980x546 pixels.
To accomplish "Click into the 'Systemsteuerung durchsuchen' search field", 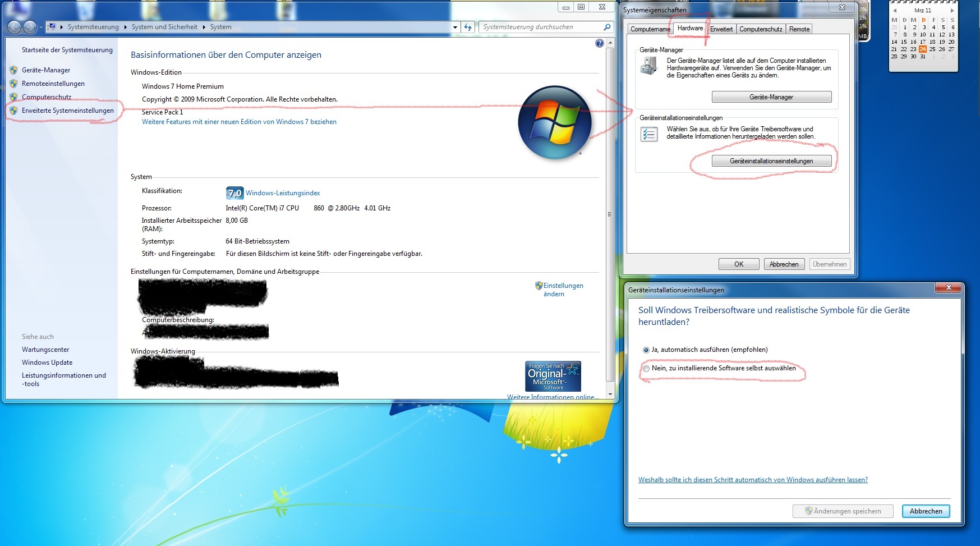I will tap(539, 27).
